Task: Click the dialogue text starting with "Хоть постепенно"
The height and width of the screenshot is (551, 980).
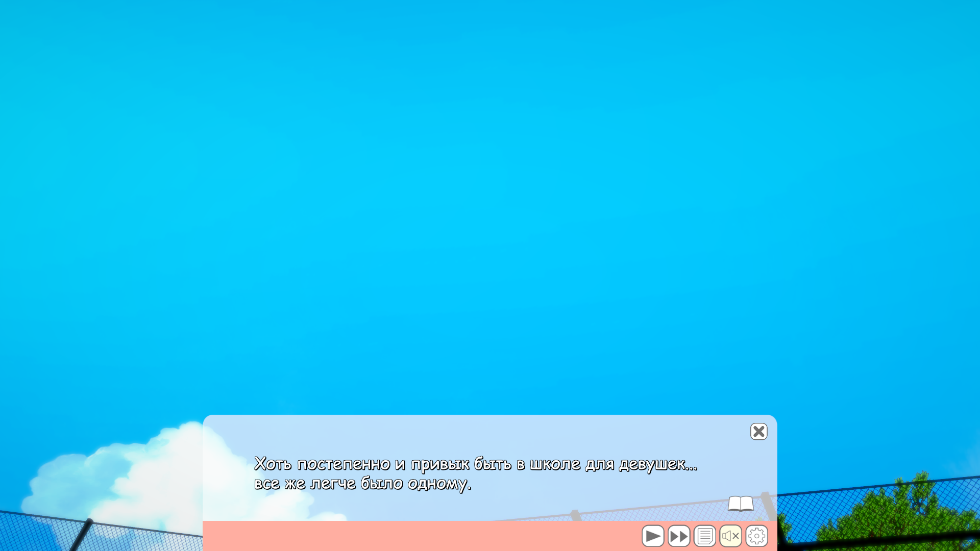Action: click(x=476, y=473)
